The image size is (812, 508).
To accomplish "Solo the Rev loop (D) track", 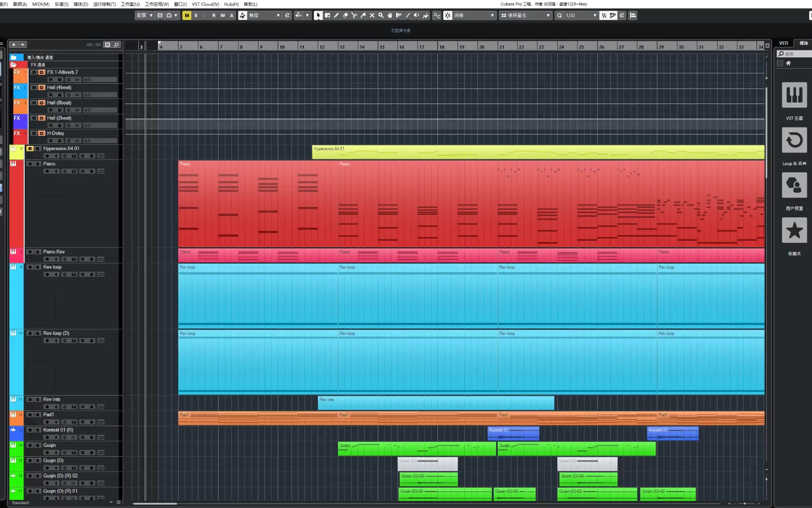I will (38, 333).
